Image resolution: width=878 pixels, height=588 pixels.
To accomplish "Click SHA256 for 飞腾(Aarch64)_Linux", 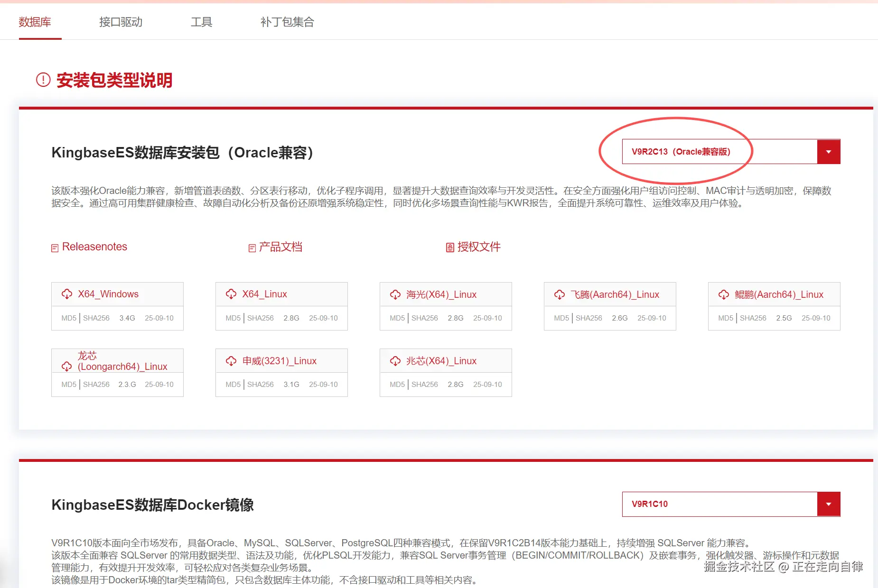I will pos(589,318).
